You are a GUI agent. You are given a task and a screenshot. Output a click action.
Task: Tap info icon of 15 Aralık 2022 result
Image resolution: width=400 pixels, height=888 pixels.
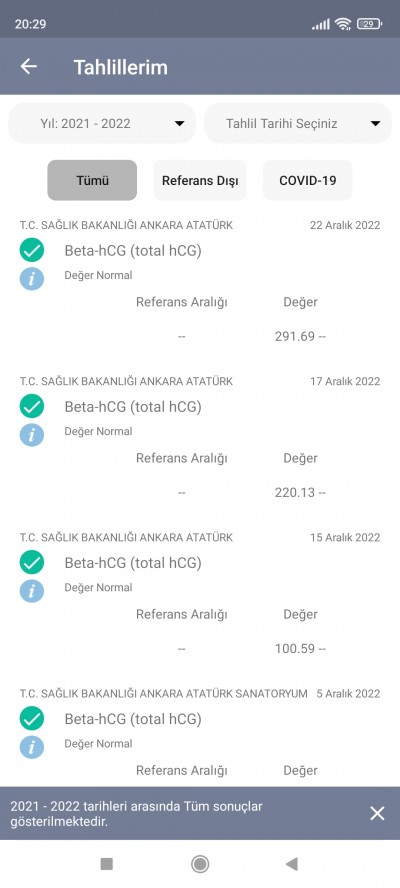point(32,591)
